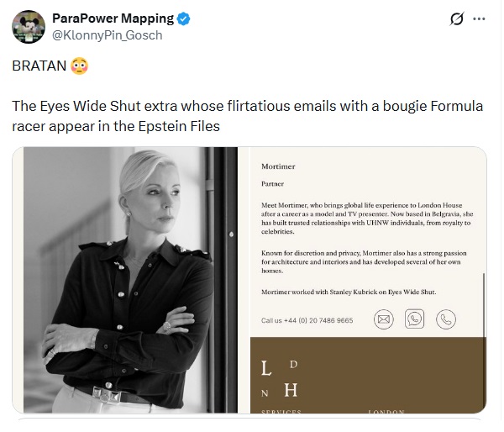Open the black-and-white woman photo

[130, 280]
